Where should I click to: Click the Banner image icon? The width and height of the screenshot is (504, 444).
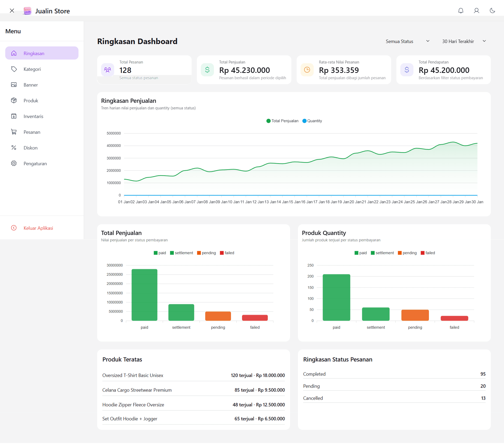coord(14,85)
